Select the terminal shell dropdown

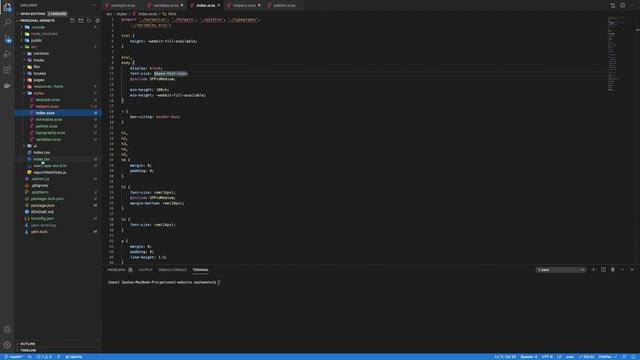pyautogui.click(x=560, y=270)
